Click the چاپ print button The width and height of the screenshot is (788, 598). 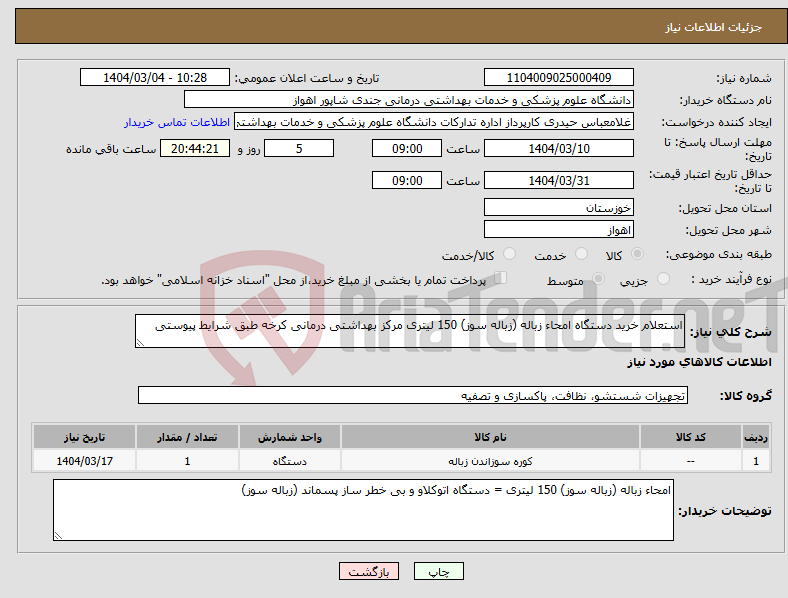point(439,571)
